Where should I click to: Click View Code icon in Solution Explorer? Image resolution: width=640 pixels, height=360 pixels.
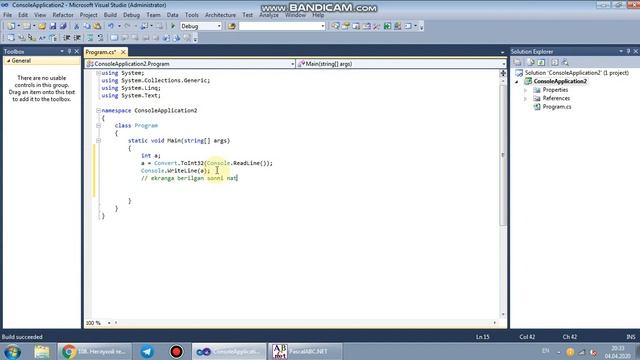(555, 62)
